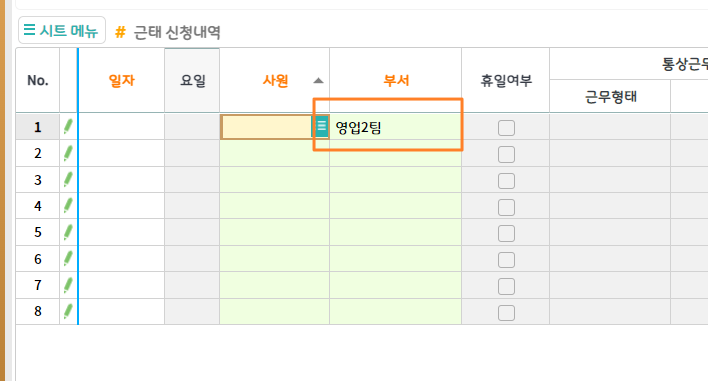Select the 영업2팀 department cell
Screen dimensions: 708x381
pyautogui.click(x=396, y=127)
